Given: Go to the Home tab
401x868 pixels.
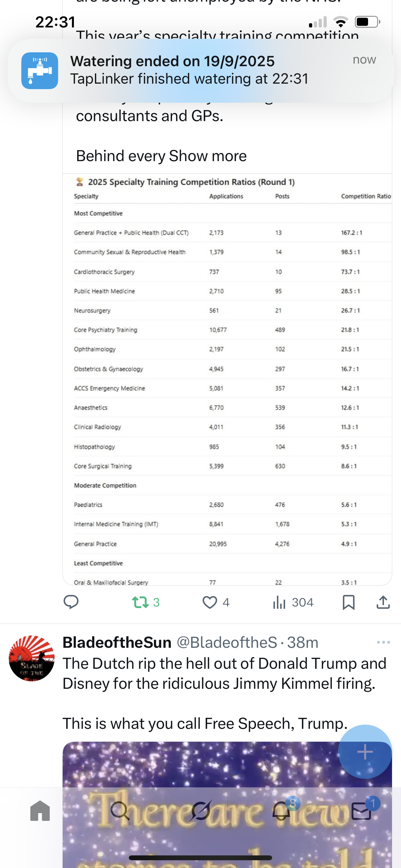Looking at the screenshot, I should pyautogui.click(x=40, y=811).
